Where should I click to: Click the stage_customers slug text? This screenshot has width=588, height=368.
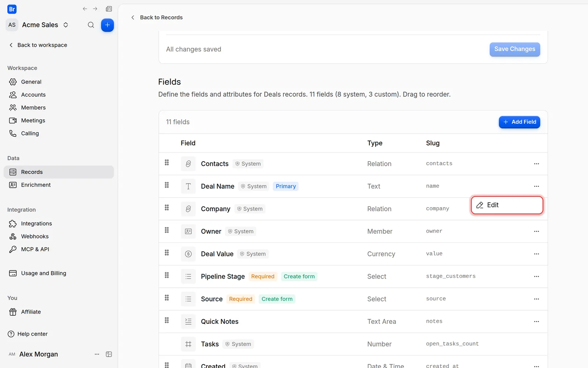click(451, 276)
